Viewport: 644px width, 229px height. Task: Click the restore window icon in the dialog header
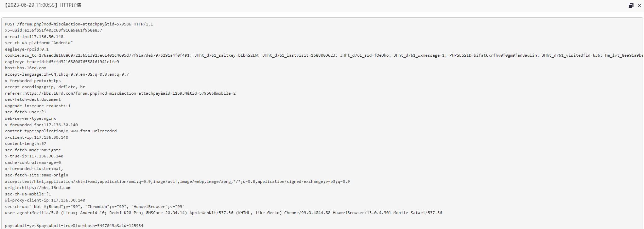pyautogui.click(x=631, y=5)
